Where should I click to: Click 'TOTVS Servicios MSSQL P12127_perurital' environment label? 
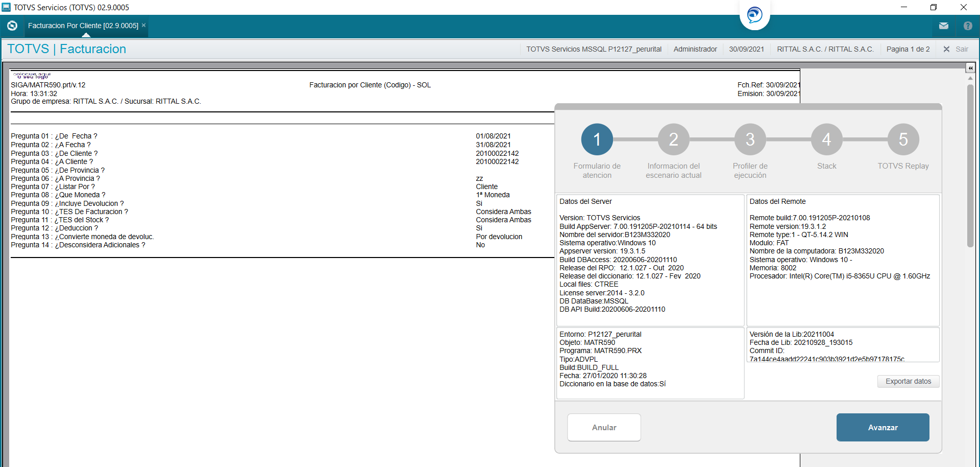594,49
